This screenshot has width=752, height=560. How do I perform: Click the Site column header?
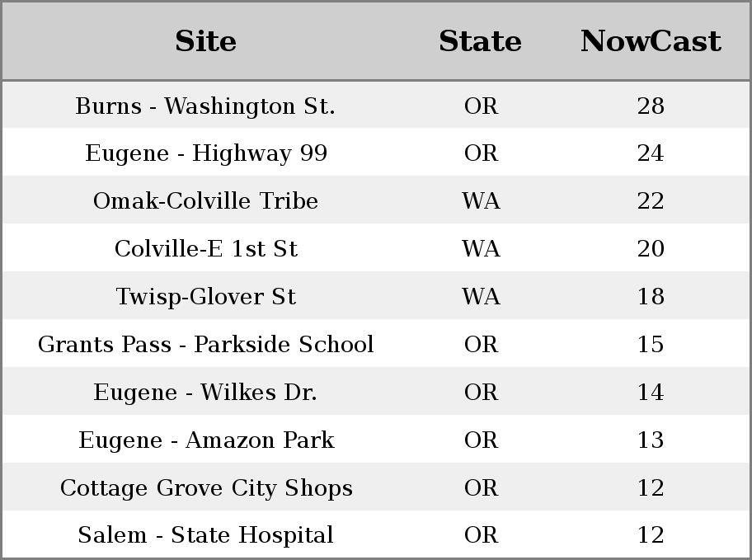click(x=205, y=41)
